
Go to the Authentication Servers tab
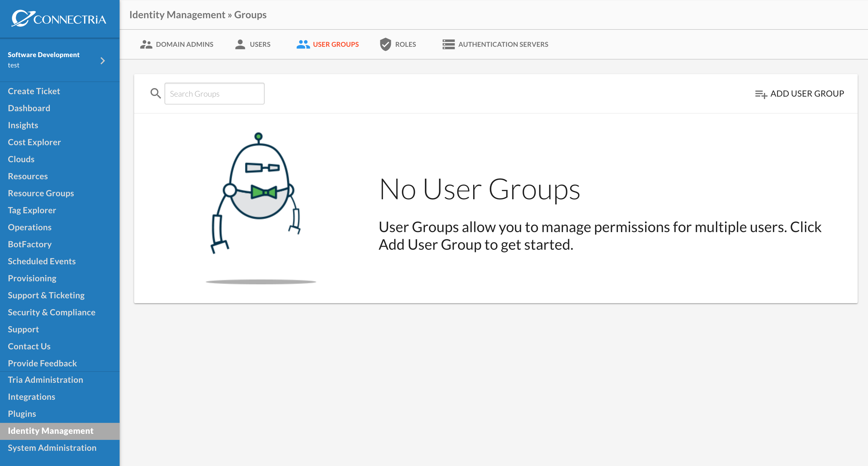click(x=495, y=45)
